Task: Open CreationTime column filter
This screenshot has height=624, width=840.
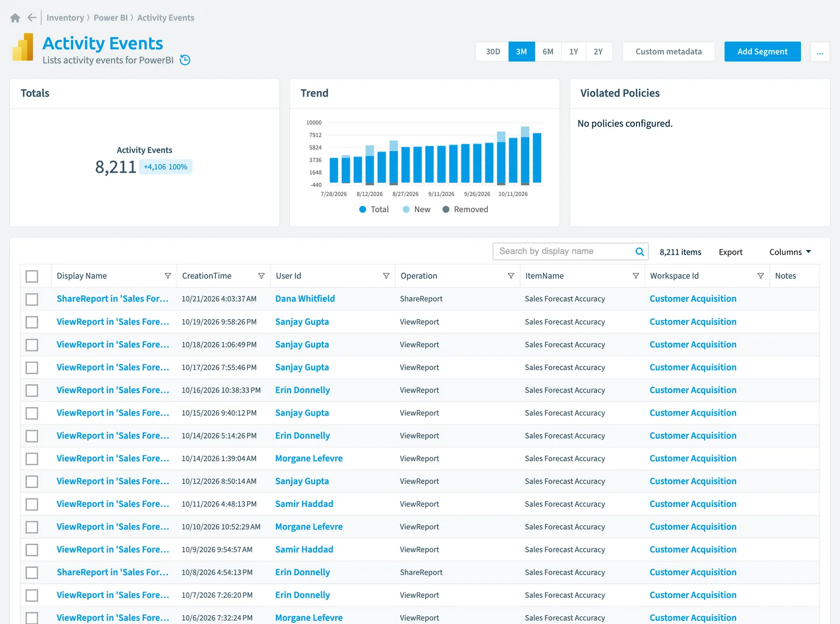Action: click(261, 276)
